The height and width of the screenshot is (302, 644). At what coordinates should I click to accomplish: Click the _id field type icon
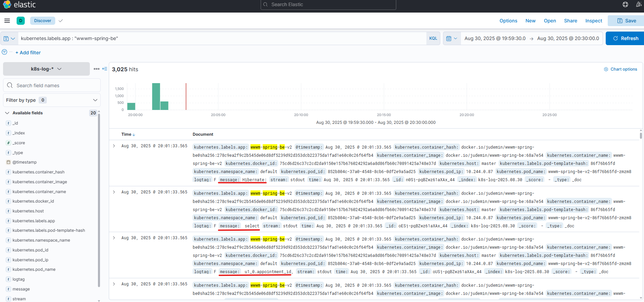[x=8, y=123]
